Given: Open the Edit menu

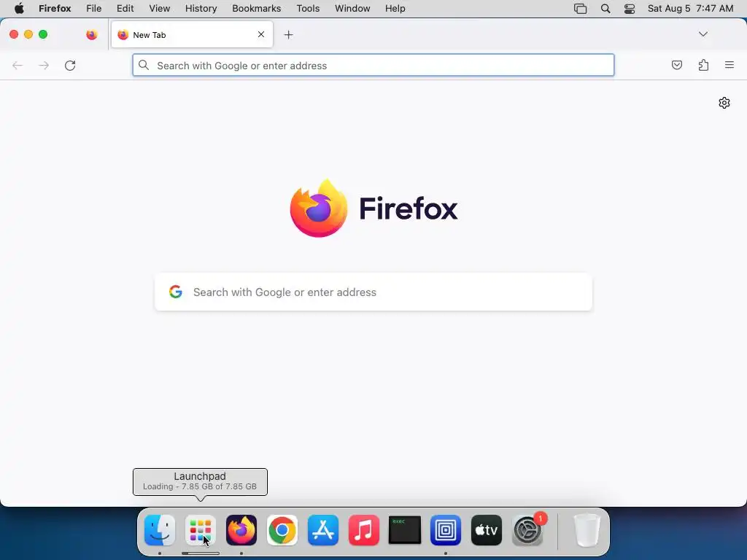Looking at the screenshot, I should point(125,9).
